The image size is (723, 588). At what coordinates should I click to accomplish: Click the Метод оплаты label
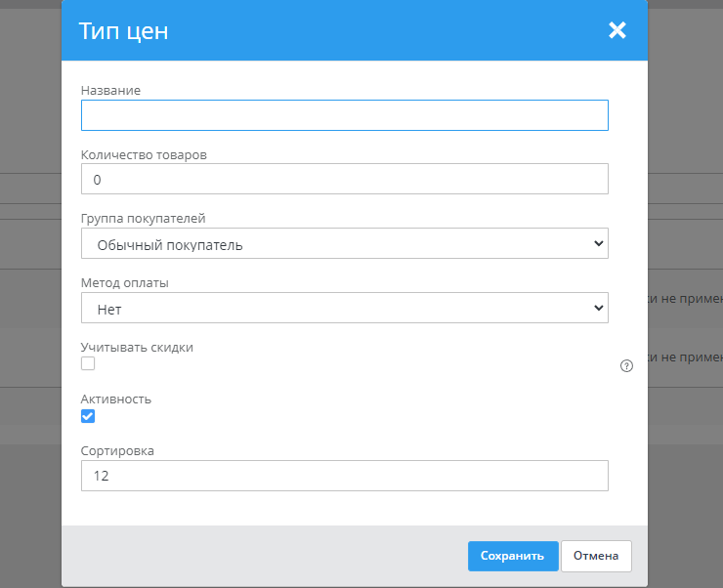click(125, 283)
